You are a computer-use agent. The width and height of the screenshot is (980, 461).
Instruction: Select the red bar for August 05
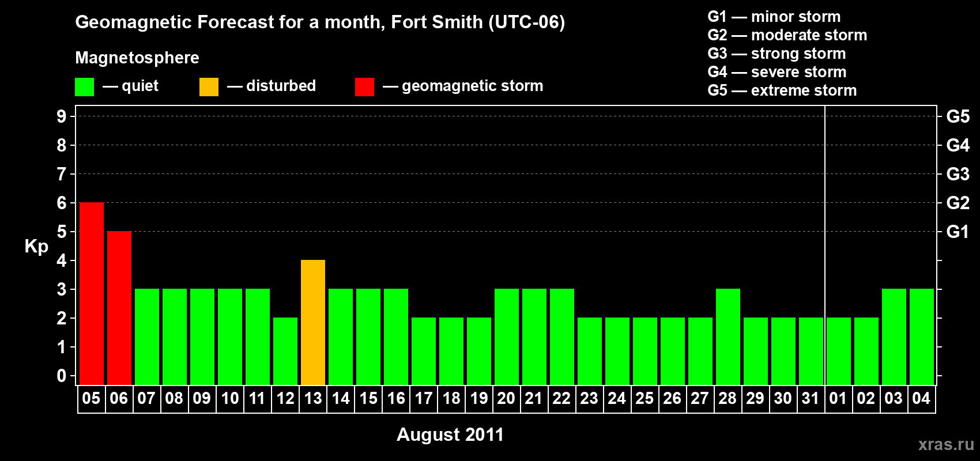click(x=92, y=294)
